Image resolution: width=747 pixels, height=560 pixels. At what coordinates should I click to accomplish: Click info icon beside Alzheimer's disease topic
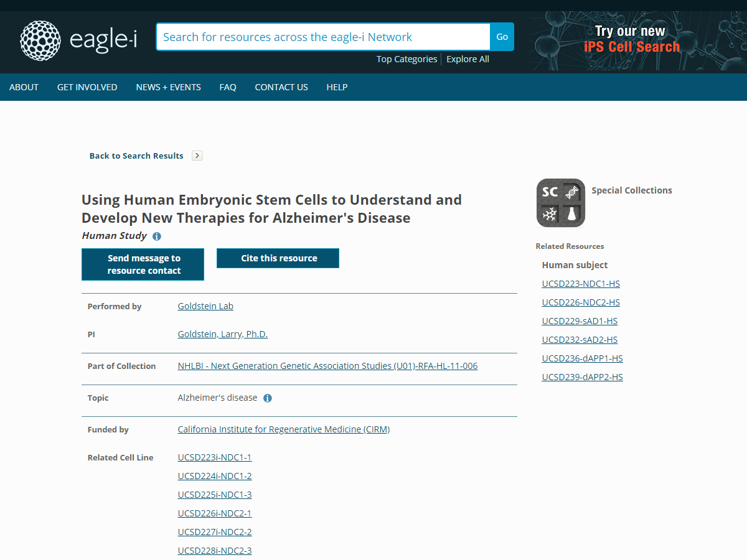(268, 398)
